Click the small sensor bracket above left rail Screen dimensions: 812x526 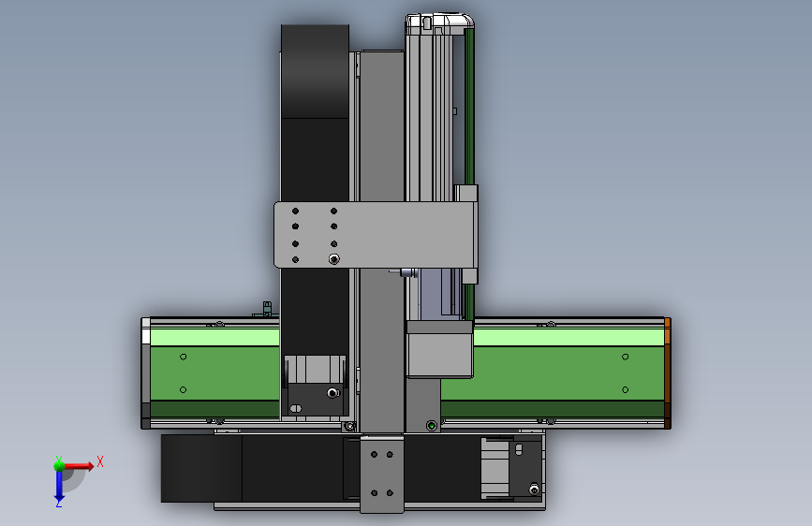coord(266,310)
